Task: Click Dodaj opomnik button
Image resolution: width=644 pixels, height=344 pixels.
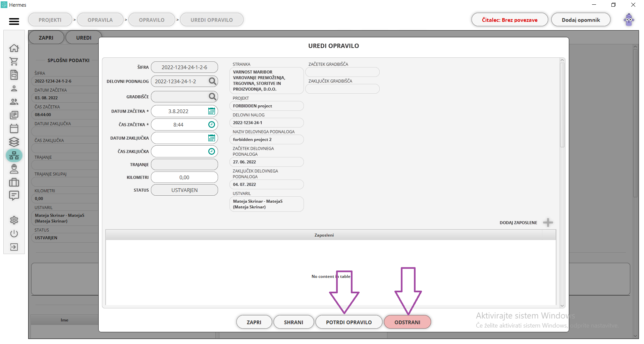Action: click(x=581, y=20)
